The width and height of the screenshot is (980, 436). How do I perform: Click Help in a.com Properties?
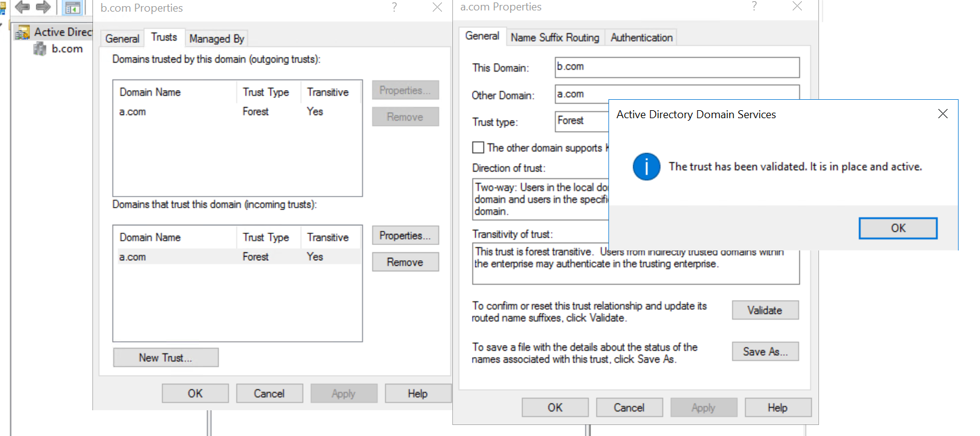(778, 408)
